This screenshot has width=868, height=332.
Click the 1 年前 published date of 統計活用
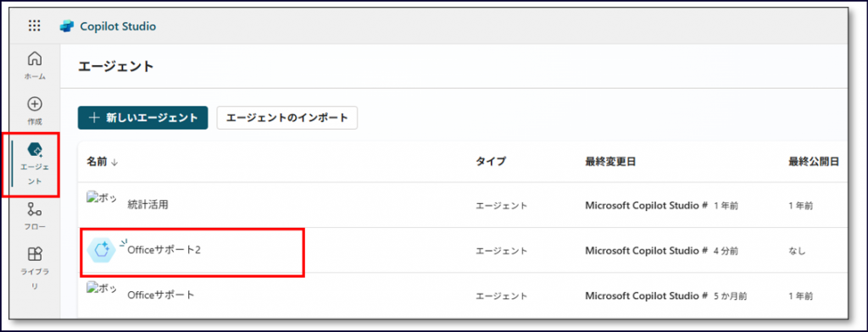point(800,206)
